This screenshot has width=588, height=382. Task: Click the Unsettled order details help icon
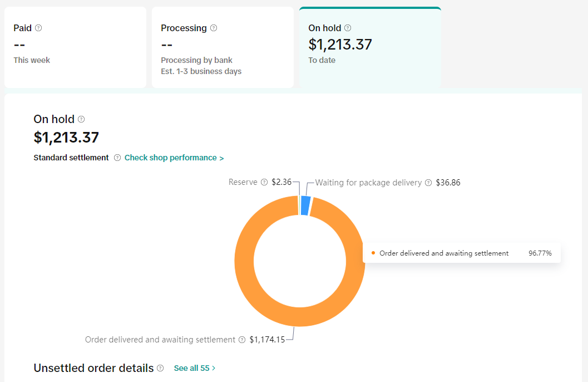pos(160,368)
